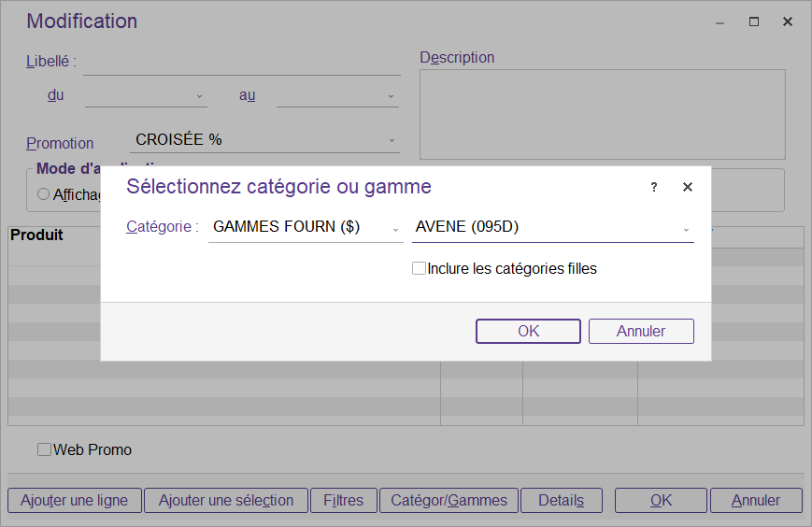
Task: Open the 'au' end date dropdown
Action: pos(337,95)
